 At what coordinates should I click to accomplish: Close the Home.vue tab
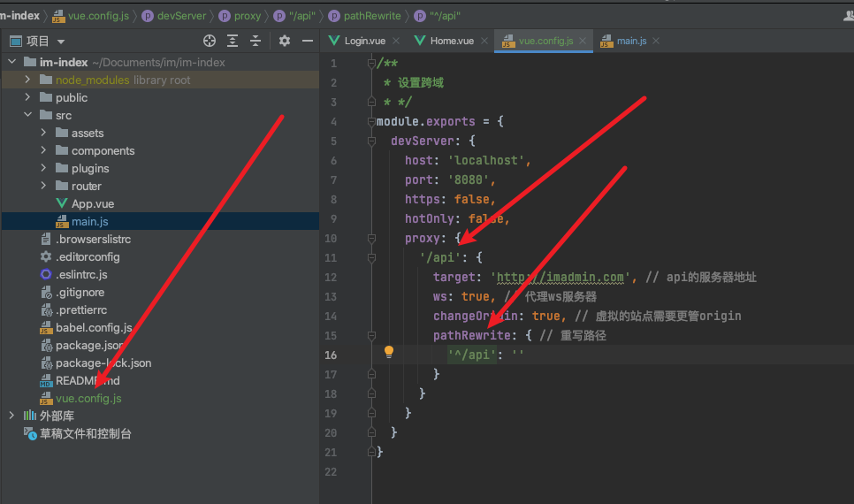pos(484,41)
